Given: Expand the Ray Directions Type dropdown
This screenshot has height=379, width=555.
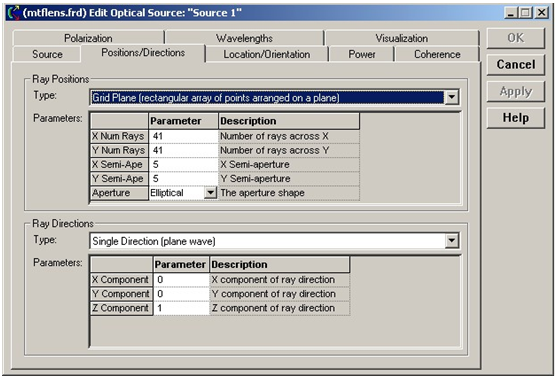Looking at the screenshot, I should click(x=452, y=241).
